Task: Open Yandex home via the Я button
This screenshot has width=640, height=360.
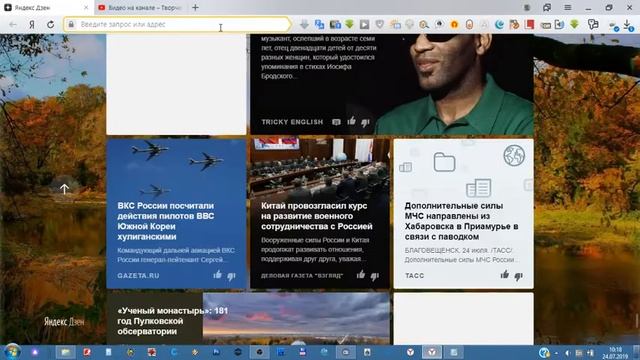Action: [x=32, y=24]
